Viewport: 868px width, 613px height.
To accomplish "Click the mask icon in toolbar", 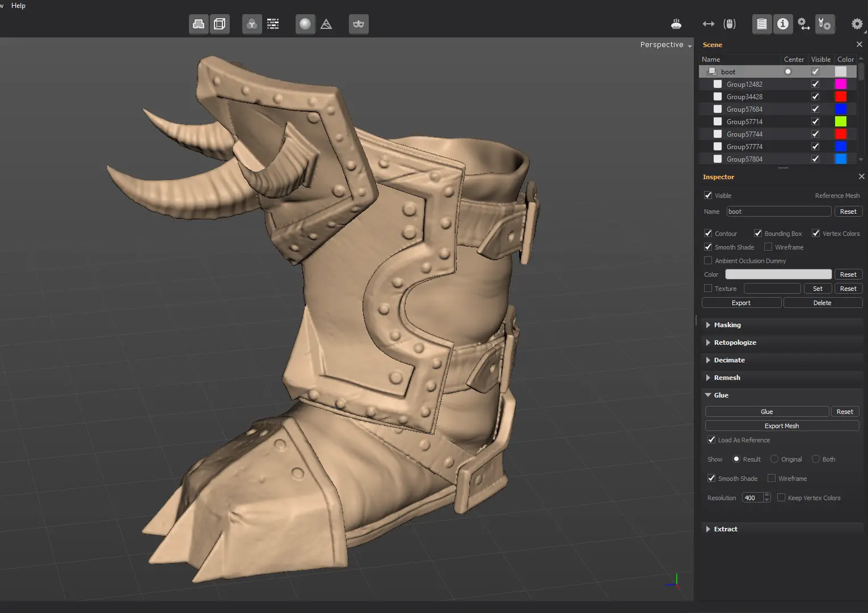I will (359, 24).
